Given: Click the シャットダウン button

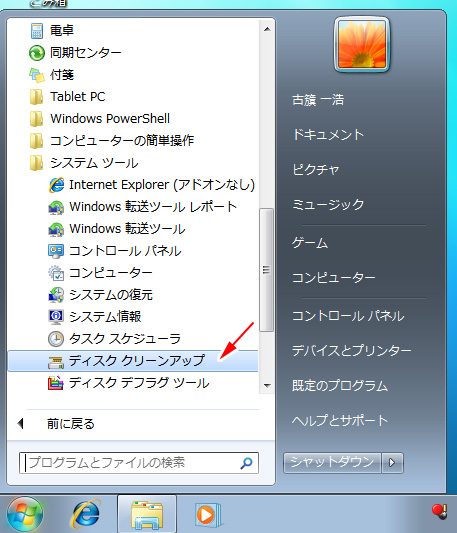Looking at the screenshot, I should (x=332, y=463).
